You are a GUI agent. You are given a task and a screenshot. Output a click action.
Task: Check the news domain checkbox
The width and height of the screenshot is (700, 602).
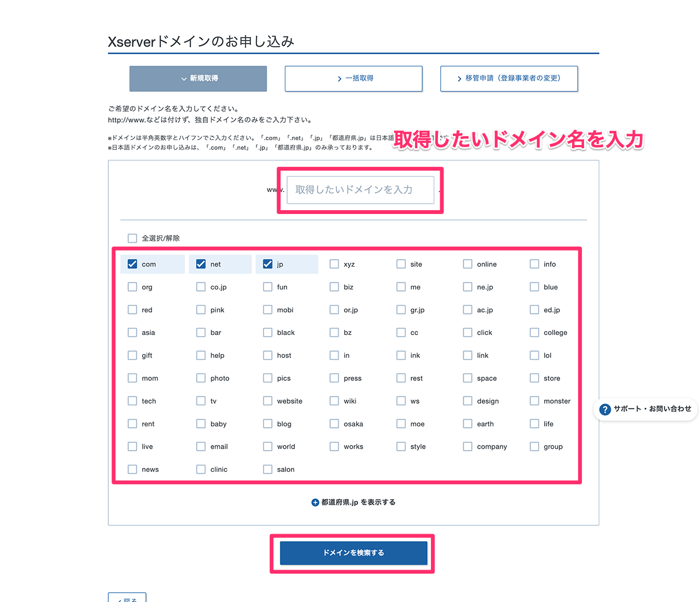point(132,470)
